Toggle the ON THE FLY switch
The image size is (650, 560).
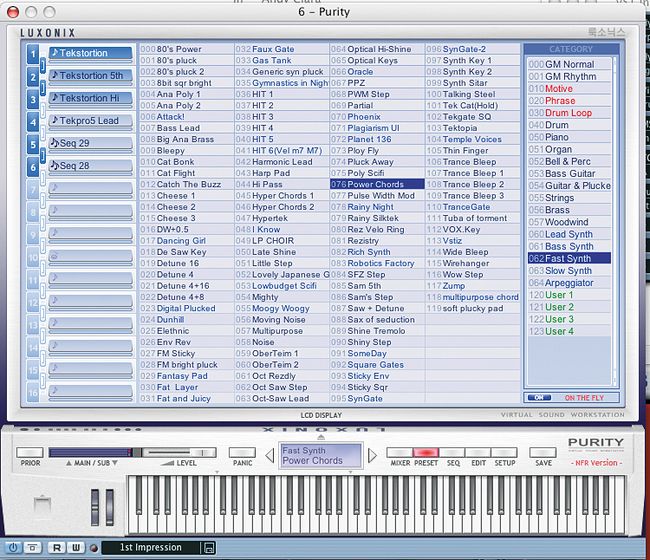538,398
